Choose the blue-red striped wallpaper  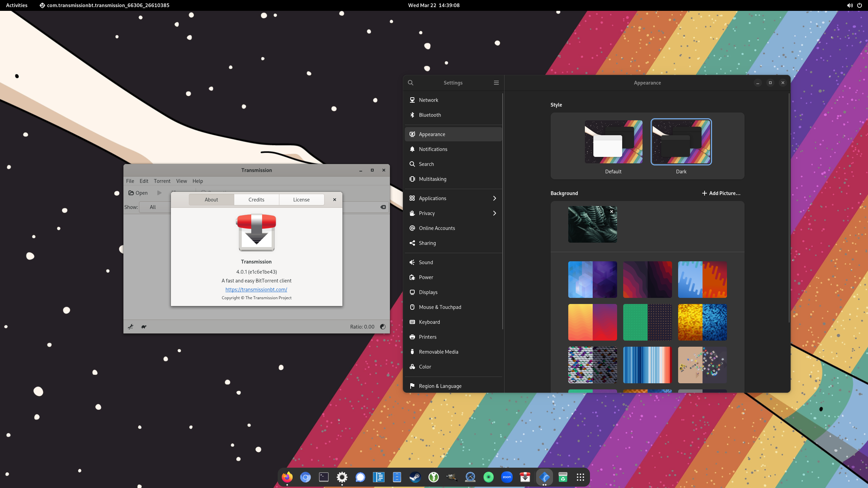648,365
